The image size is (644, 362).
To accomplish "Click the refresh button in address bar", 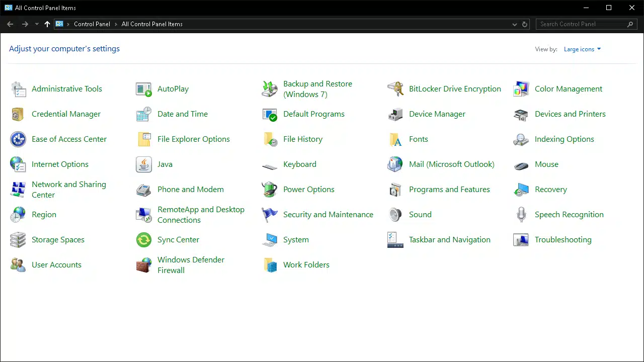I will pyautogui.click(x=525, y=24).
